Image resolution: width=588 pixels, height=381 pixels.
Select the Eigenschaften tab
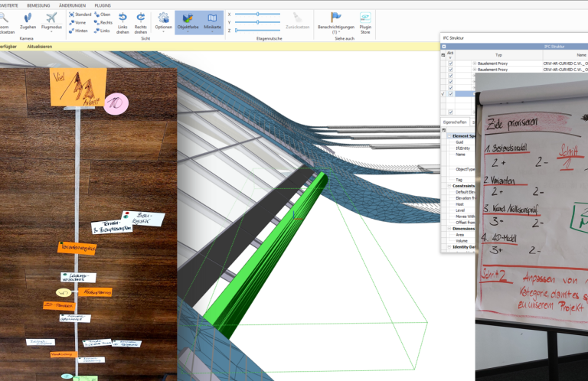455,122
